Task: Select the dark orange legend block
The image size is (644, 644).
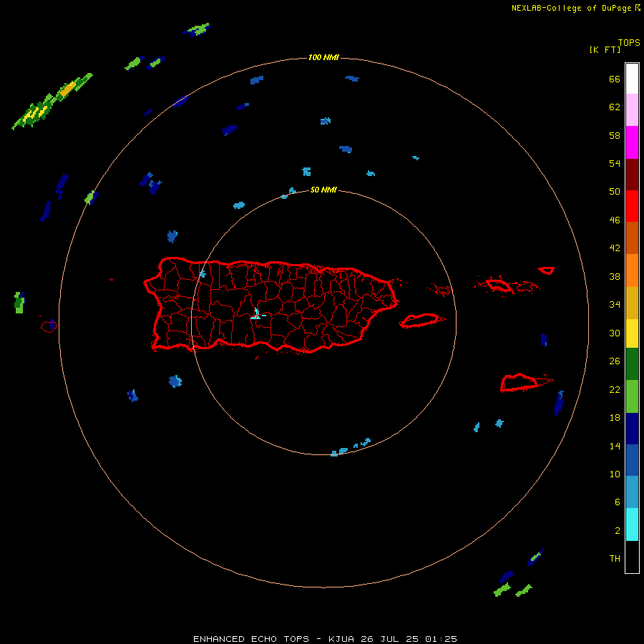Action: (632, 238)
